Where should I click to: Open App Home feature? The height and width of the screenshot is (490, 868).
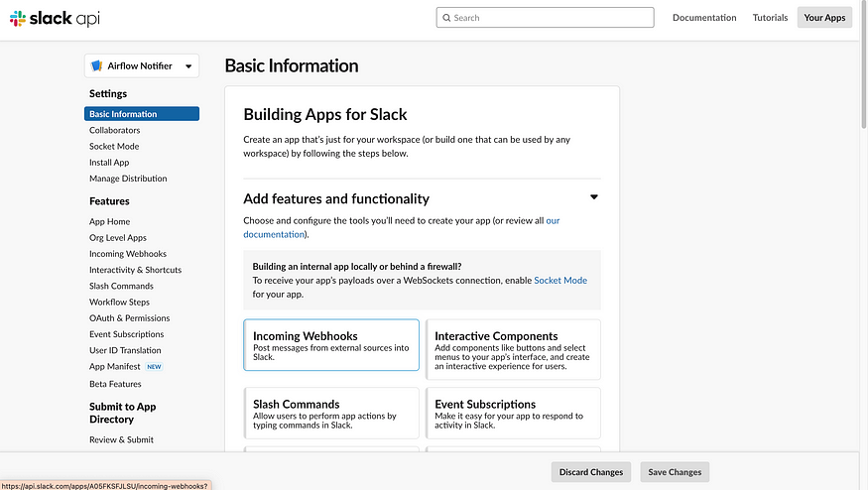[109, 221]
